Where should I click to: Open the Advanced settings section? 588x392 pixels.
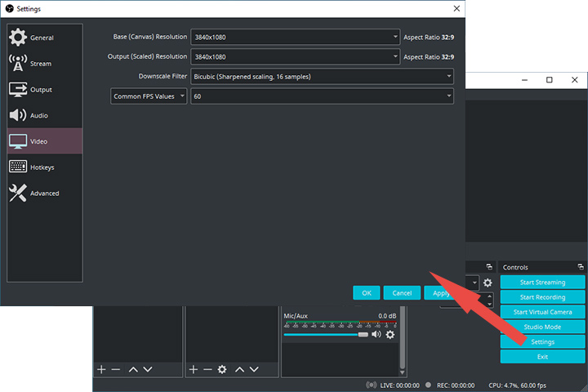pyautogui.click(x=44, y=194)
